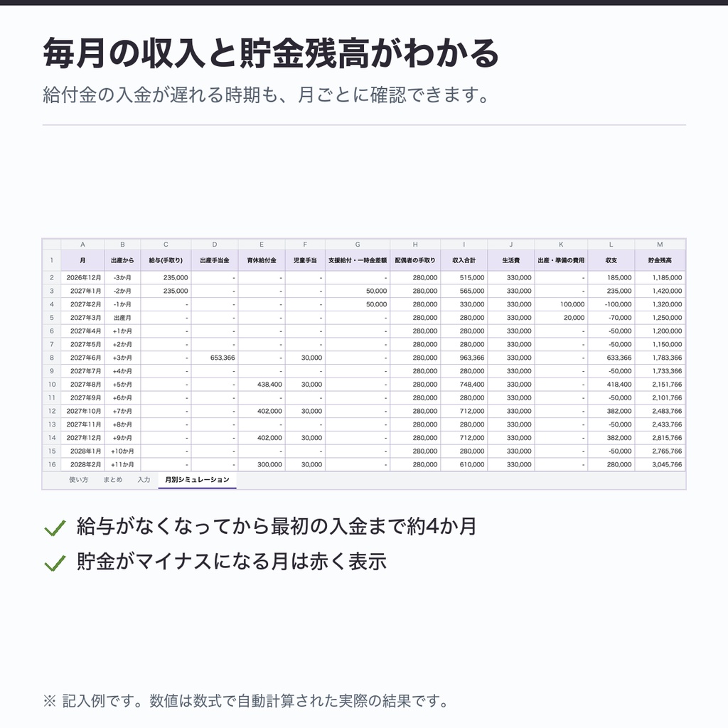
Task: Click the 出産手当金 header cell
Action: (x=215, y=260)
